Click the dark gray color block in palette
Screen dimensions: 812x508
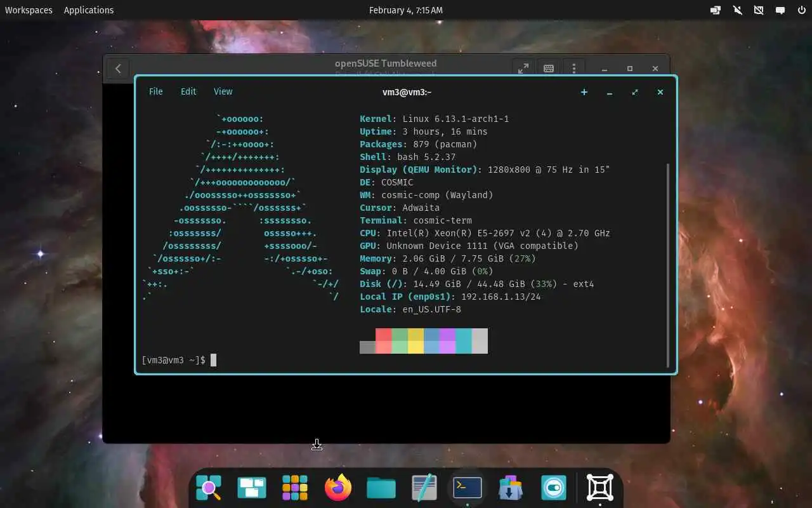pyautogui.click(x=367, y=347)
